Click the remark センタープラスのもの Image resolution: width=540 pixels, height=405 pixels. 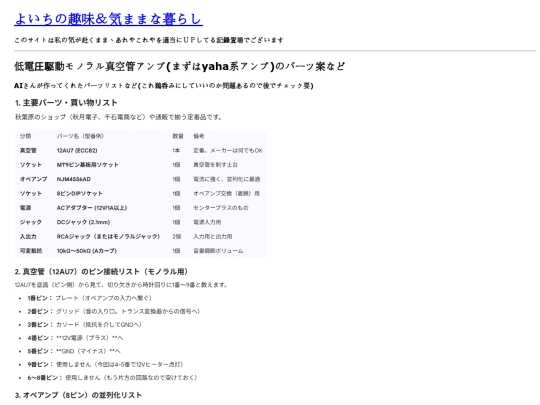click(221, 208)
